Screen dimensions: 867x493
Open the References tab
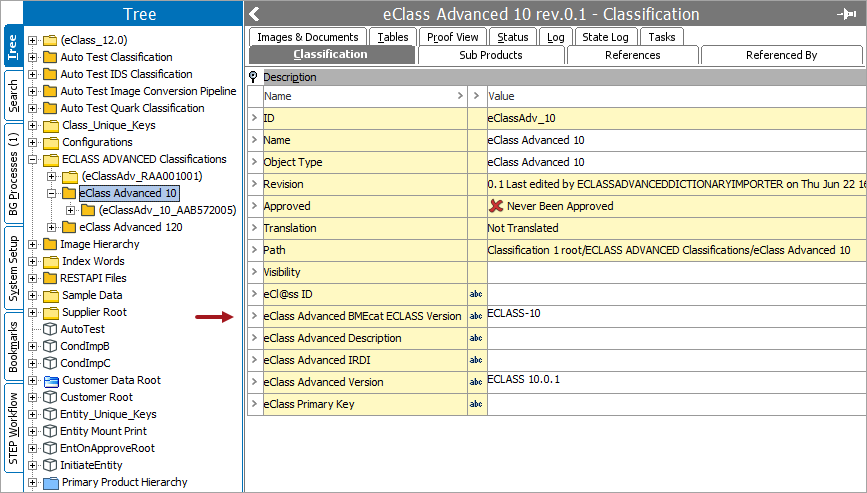633,55
